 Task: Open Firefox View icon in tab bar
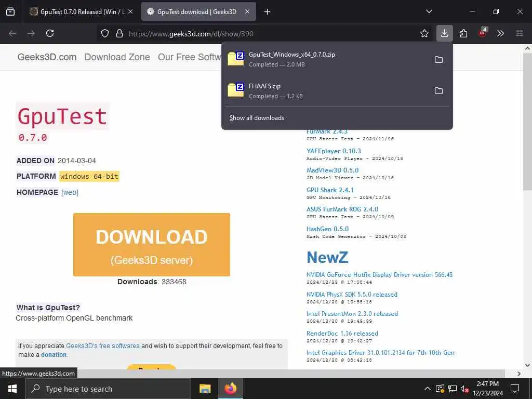[x=10, y=12]
